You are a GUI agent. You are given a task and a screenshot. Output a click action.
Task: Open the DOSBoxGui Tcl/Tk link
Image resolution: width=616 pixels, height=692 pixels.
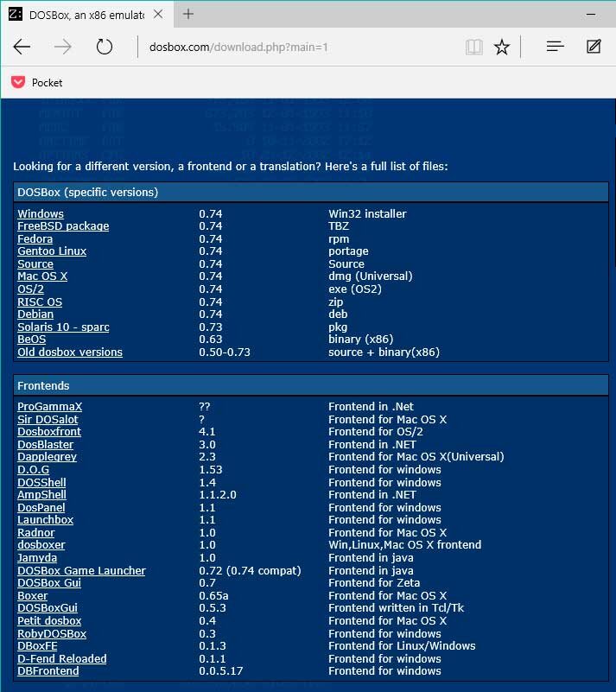(x=48, y=608)
